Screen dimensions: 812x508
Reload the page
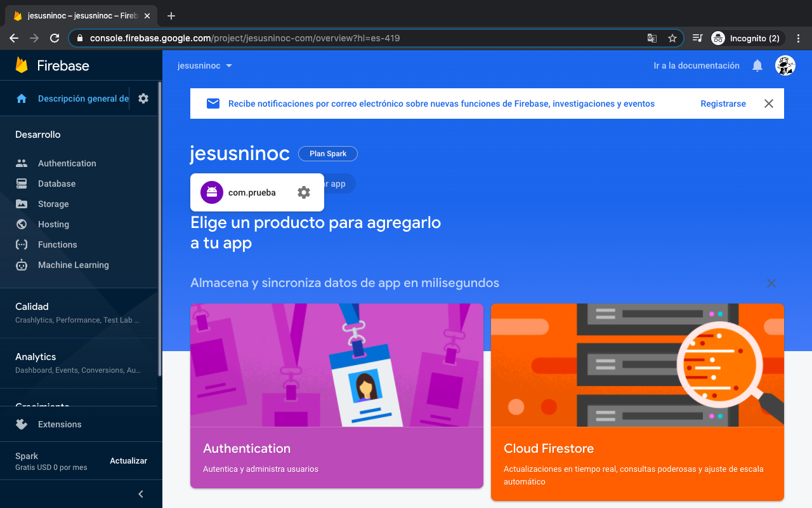click(55, 38)
